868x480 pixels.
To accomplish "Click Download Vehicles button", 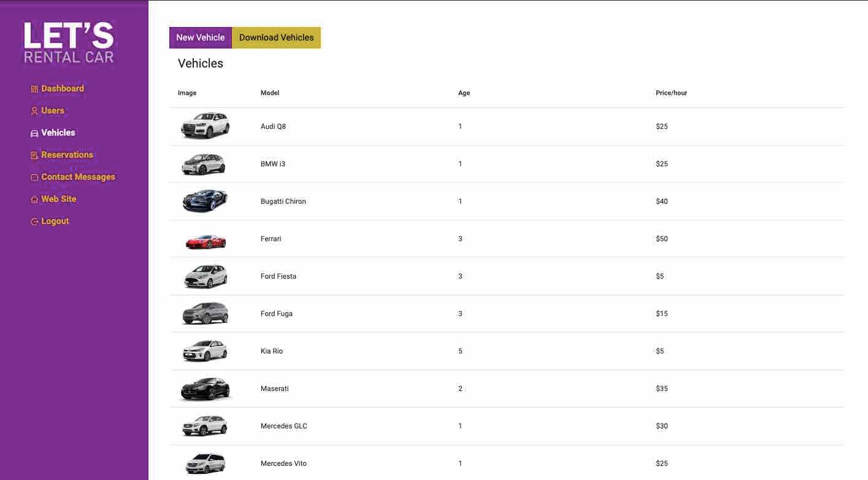I will [x=276, y=37].
